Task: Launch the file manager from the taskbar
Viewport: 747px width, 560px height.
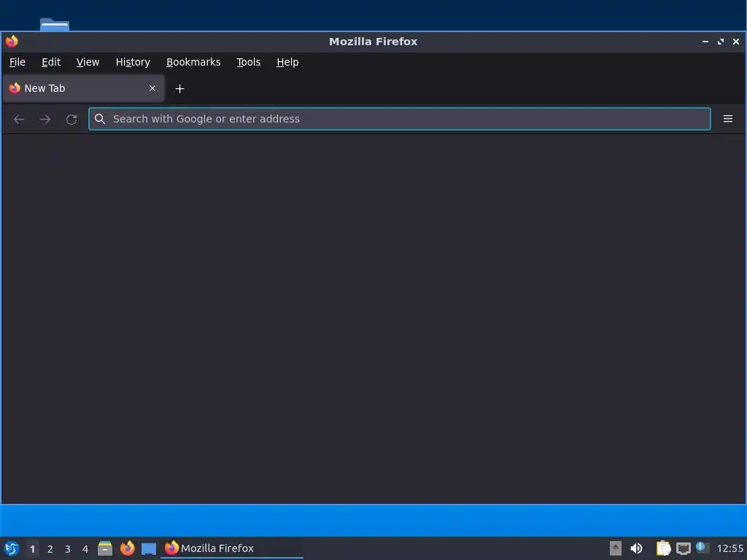Action: (x=105, y=548)
